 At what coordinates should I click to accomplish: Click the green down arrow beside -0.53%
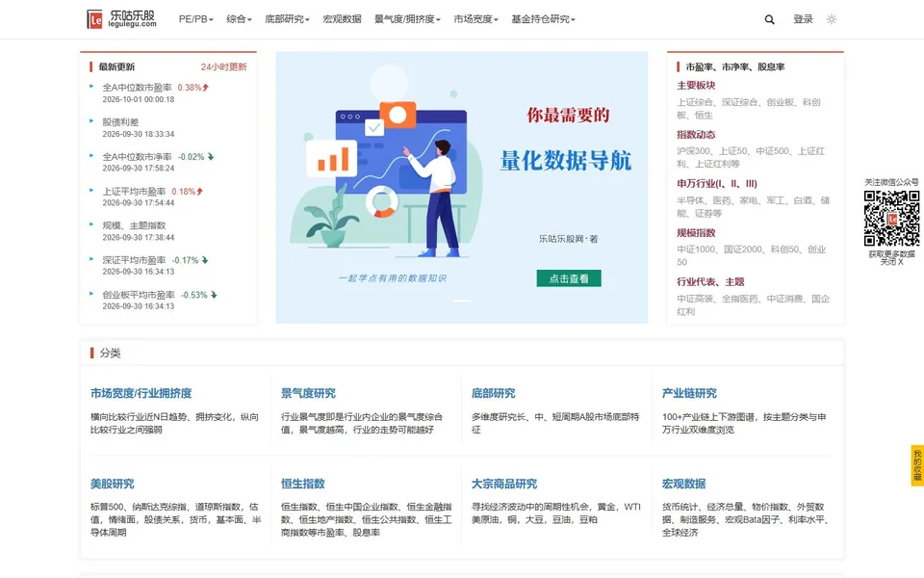point(214,295)
